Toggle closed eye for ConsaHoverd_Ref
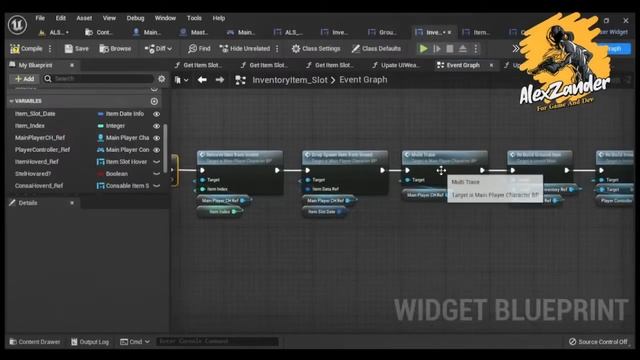 tap(156, 186)
